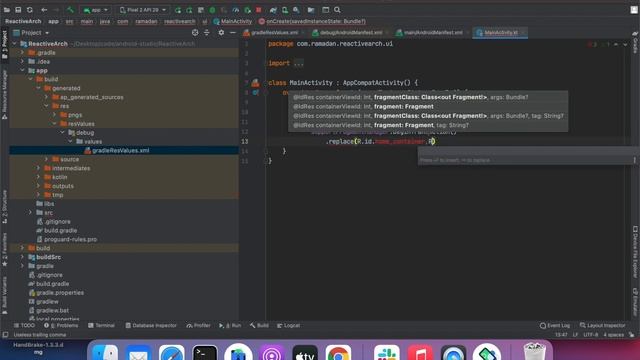The height and width of the screenshot is (360, 640).
Task: Open Safari from the Dock
Action: pos(171,353)
